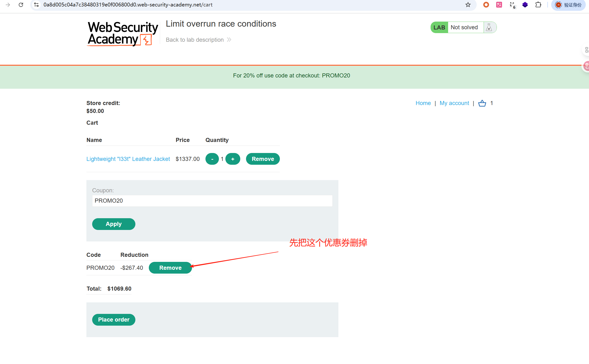The width and height of the screenshot is (589, 364).
Task: Open the pink translate extension icon
Action: (499, 5)
